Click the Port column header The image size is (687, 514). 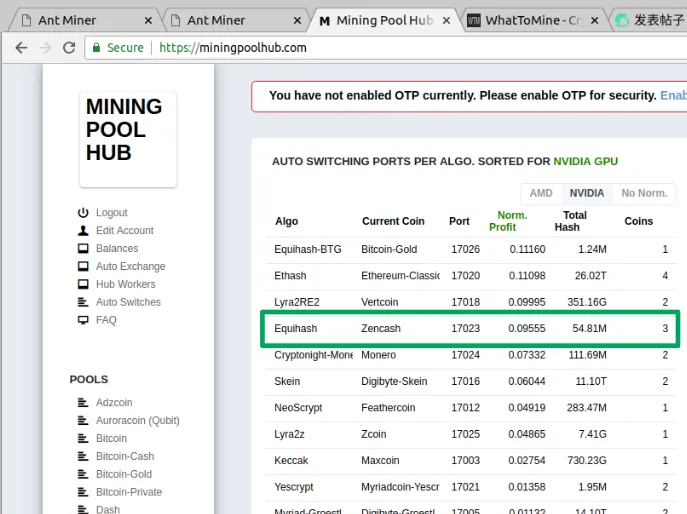(x=459, y=221)
